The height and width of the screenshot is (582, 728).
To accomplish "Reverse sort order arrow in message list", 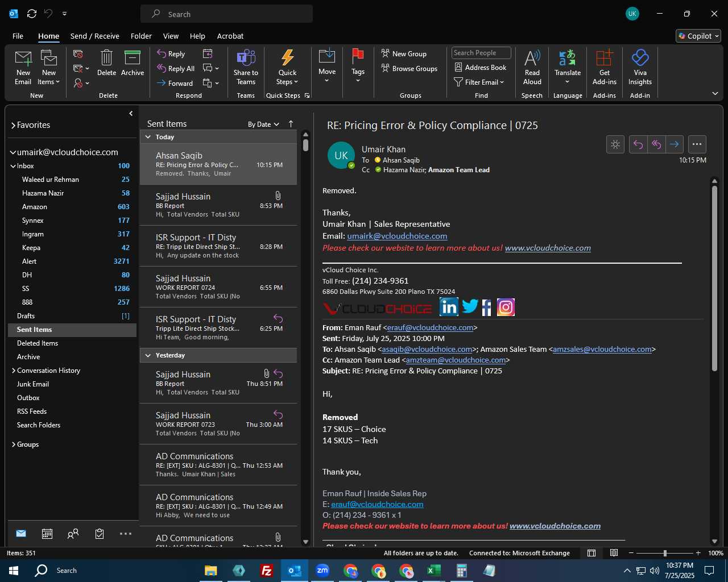I will pyautogui.click(x=291, y=124).
